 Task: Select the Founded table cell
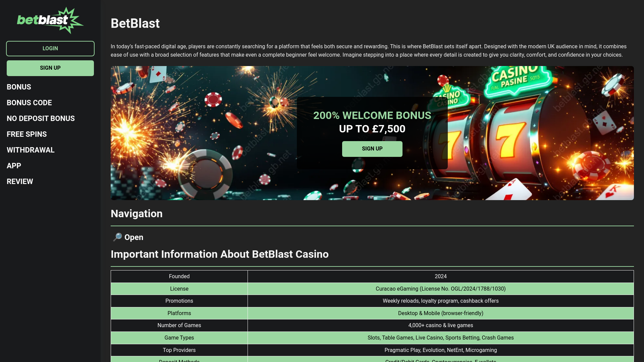179,277
